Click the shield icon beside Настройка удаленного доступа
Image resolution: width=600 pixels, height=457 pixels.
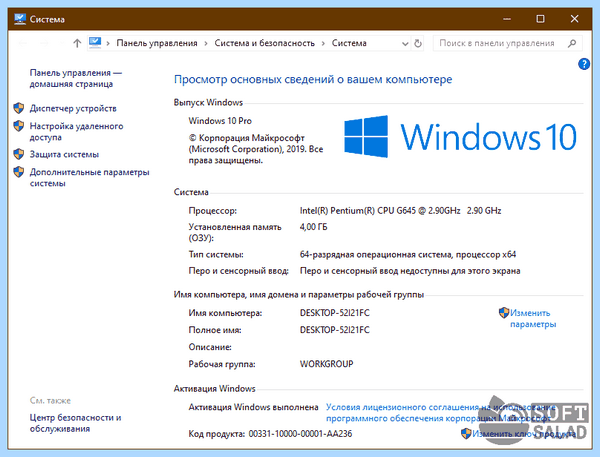click(19, 126)
